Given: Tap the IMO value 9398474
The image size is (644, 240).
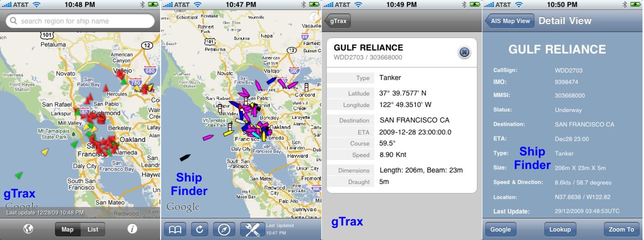Looking at the screenshot, I should 566,82.
